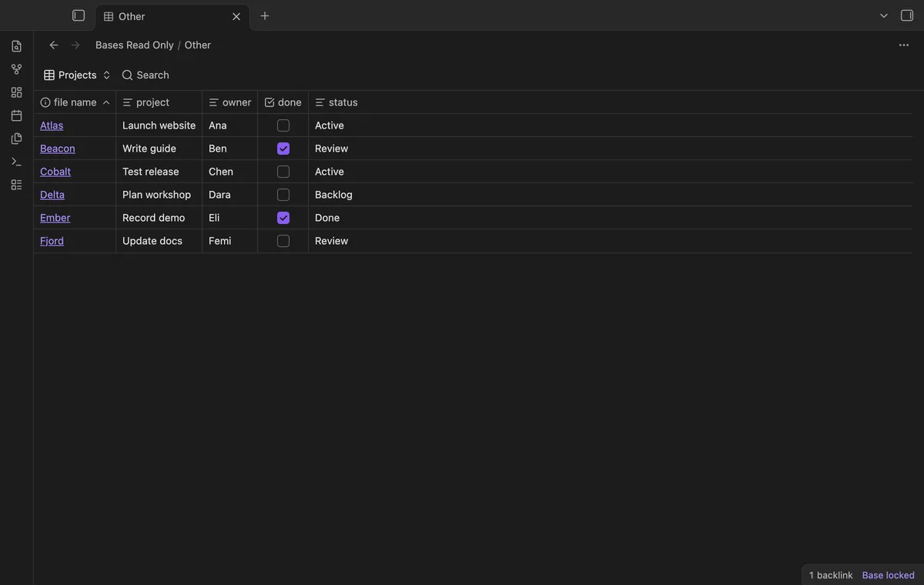Viewport: 924px width, 585px height.
Task: Open graph view from the ribbon
Action: (x=16, y=69)
